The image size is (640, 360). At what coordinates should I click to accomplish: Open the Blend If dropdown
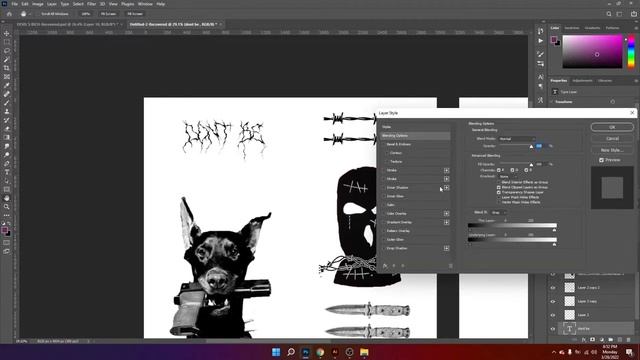[498, 212]
